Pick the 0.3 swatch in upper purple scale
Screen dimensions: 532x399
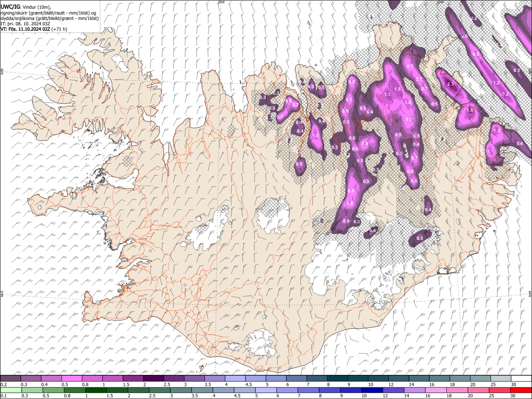click(x=31, y=379)
